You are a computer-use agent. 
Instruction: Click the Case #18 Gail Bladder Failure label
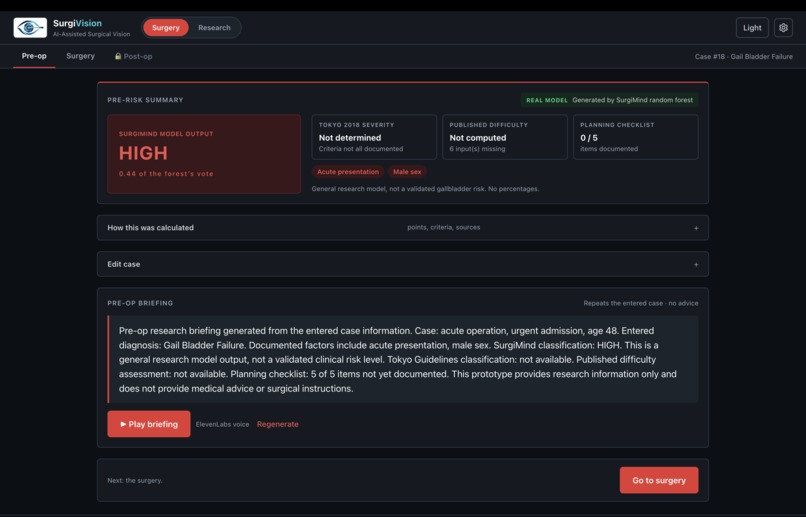click(743, 57)
